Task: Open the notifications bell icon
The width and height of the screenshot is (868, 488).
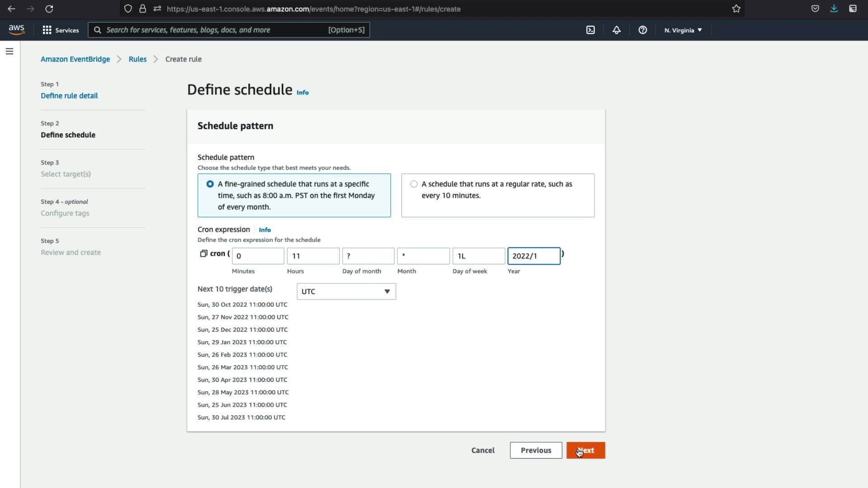Action: click(617, 30)
